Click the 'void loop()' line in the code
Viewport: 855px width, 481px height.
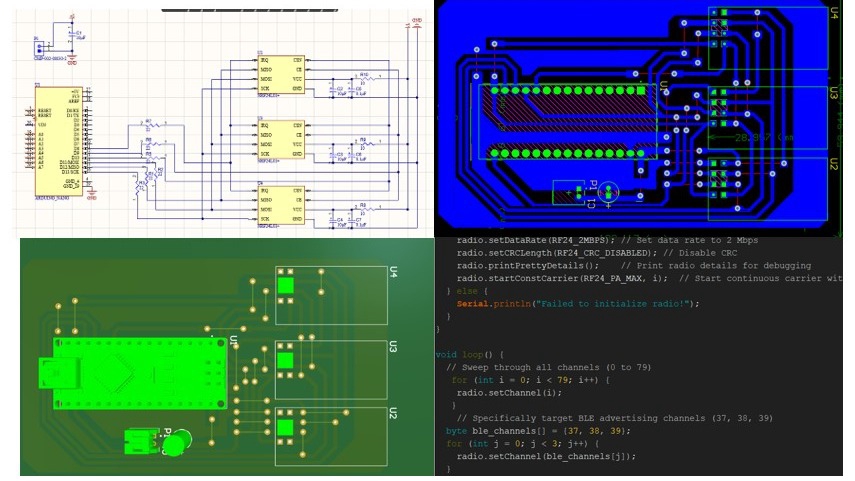click(x=471, y=355)
